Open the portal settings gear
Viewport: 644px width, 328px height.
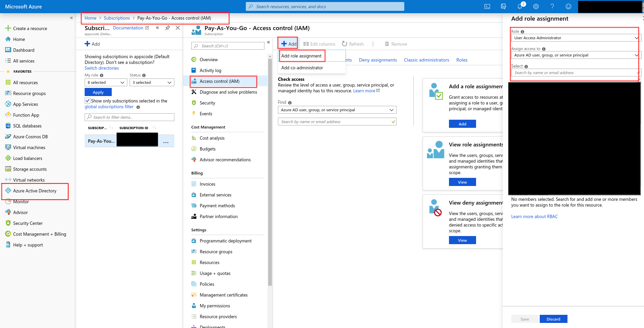[x=536, y=6]
